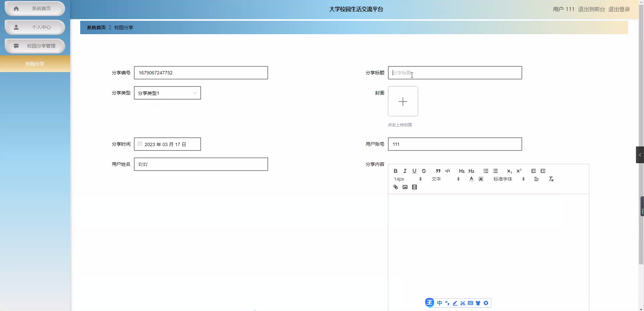
Task: Open the text background color picker
Action: tap(481, 179)
